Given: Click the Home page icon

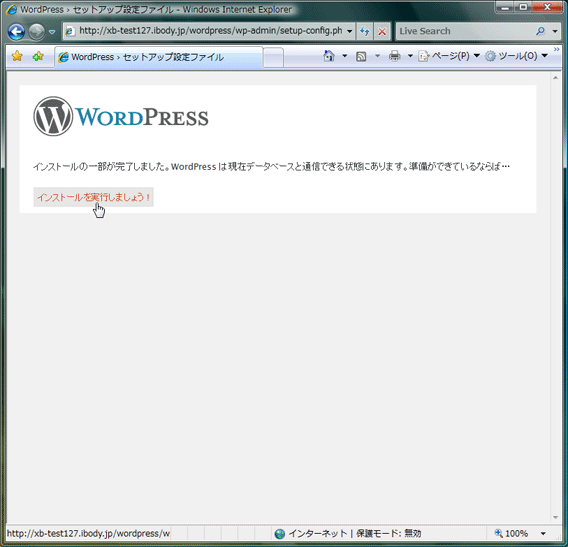Looking at the screenshot, I should coord(329,56).
